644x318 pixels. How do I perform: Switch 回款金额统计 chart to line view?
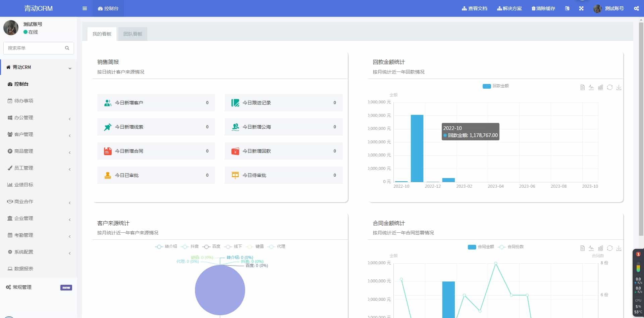591,87
